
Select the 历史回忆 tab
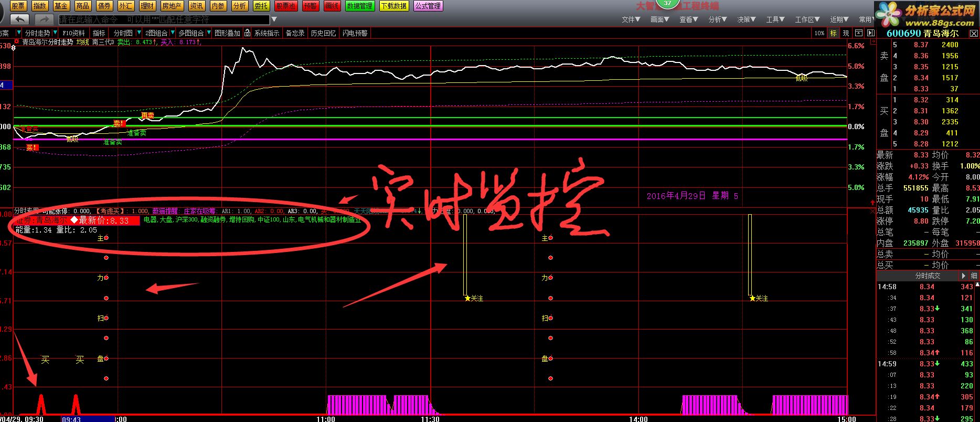pyautogui.click(x=323, y=33)
